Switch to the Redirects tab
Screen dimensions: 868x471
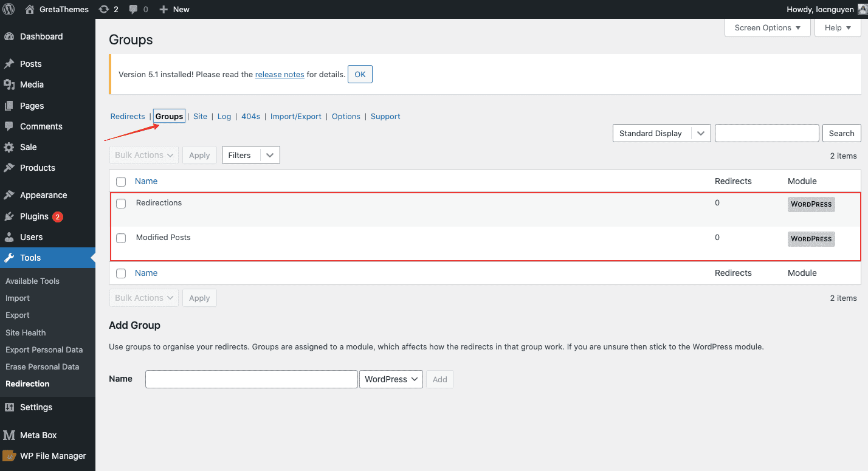point(128,117)
